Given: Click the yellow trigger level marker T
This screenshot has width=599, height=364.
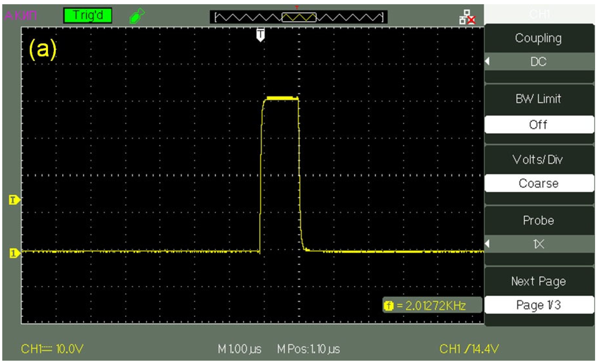Looking at the screenshot, I should tap(14, 200).
